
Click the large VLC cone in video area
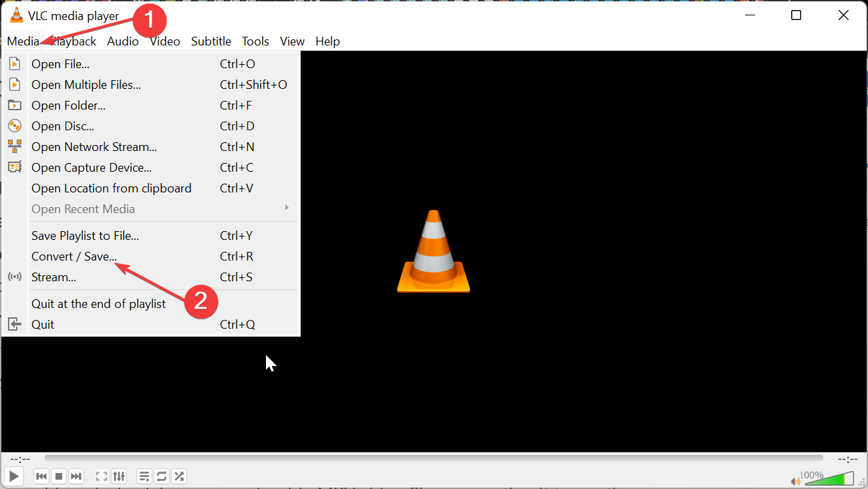click(434, 251)
